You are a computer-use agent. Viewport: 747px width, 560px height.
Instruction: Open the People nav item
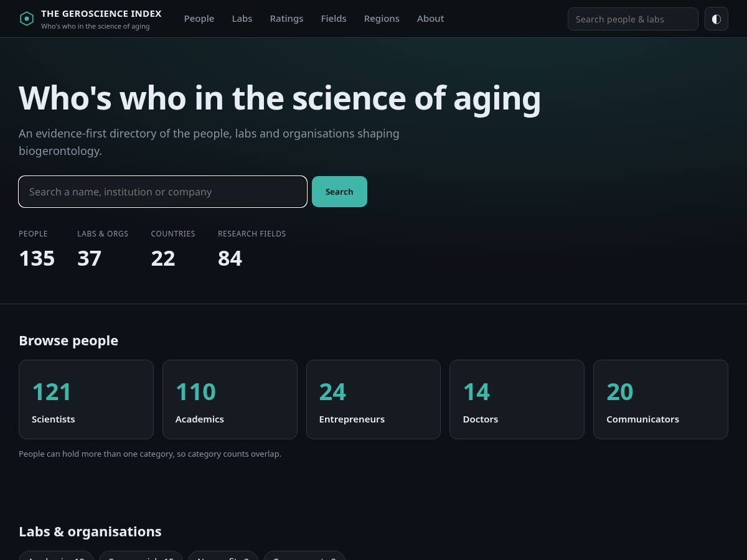pos(199,19)
